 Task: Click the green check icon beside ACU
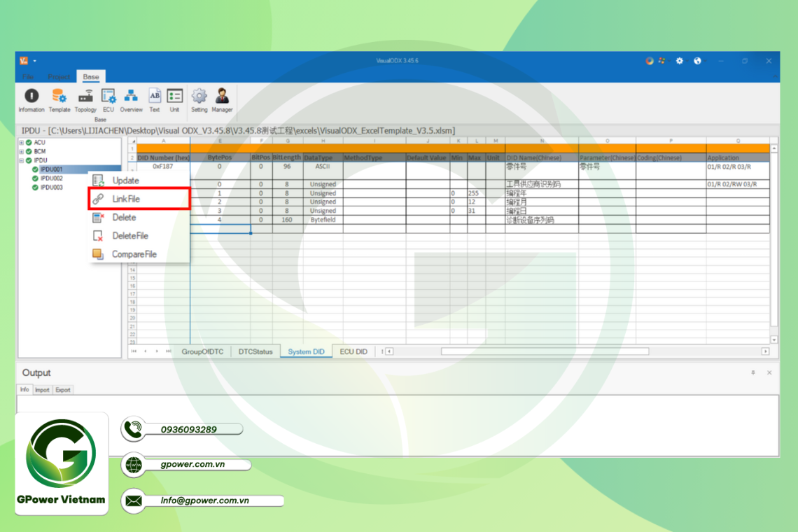29,143
